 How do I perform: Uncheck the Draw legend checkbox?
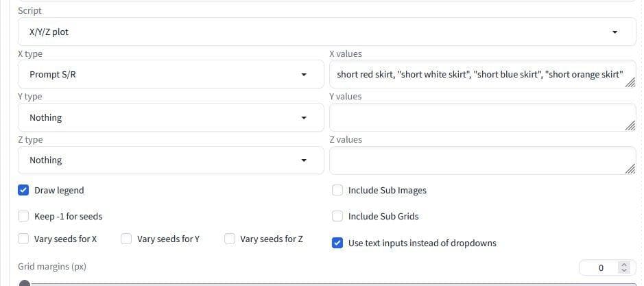coord(24,190)
